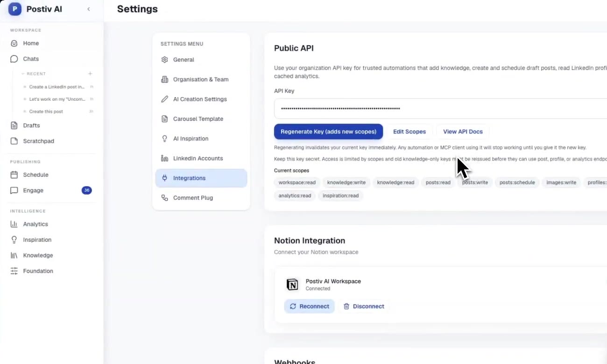The width and height of the screenshot is (607, 364).
Task: Click the Foundation sliders icon
Action: (14, 271)
